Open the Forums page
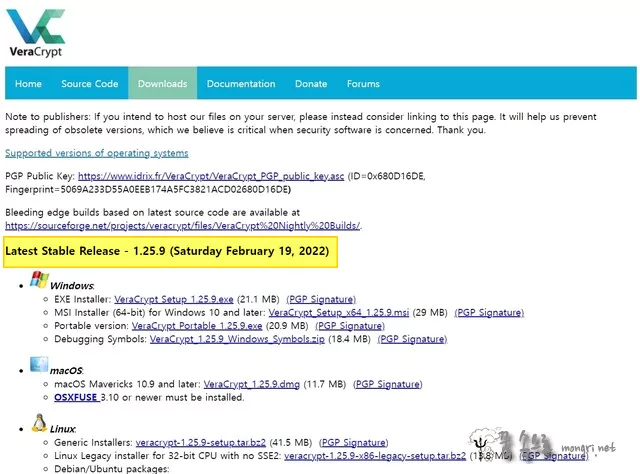Viewport: 640px width, 474px height. [363, 84]
